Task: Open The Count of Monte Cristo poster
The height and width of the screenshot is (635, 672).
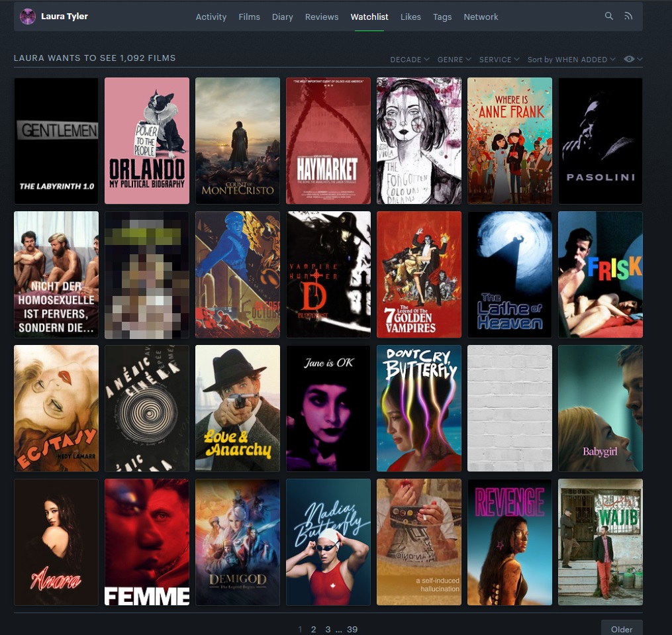Action: (x=238, y=140)
